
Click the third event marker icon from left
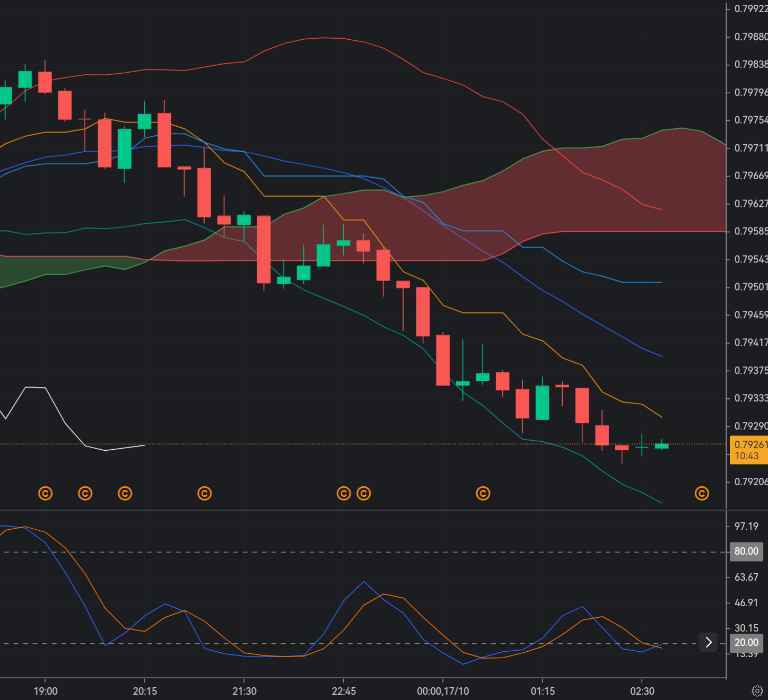tap(125, 494)
